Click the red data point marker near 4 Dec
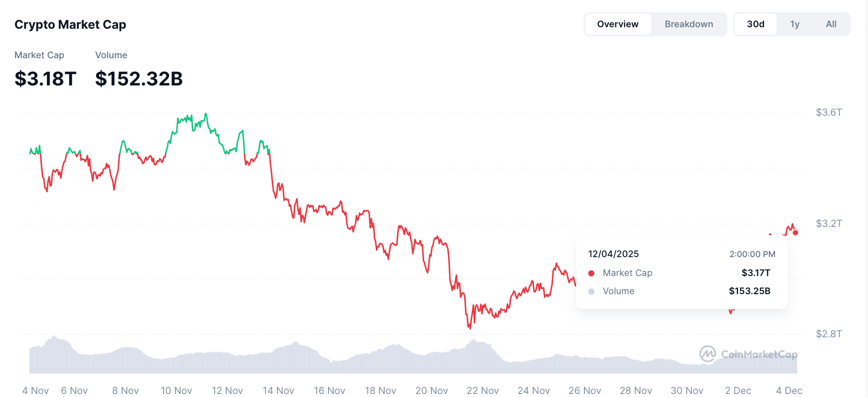 click(795, 233)
